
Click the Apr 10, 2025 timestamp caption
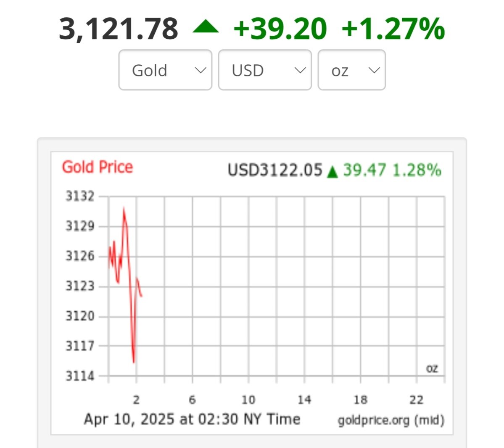point(192,419)
